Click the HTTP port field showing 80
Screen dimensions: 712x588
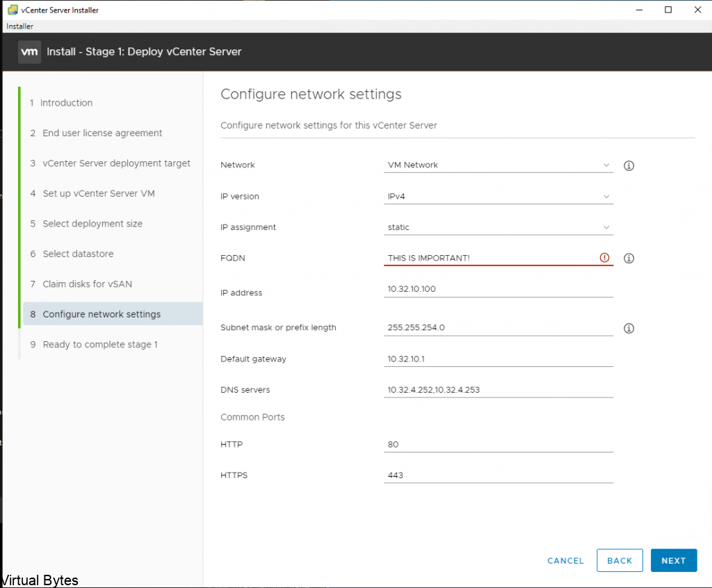coord(498,445)
